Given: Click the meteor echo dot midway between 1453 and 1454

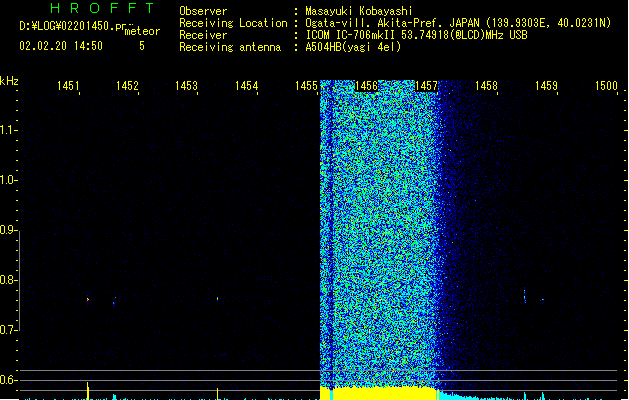Looking at the screenshot, I should click(217, 298).
